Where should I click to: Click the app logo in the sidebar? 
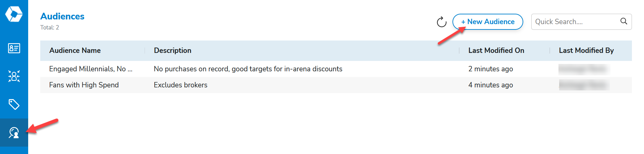[x=14, y=14]
